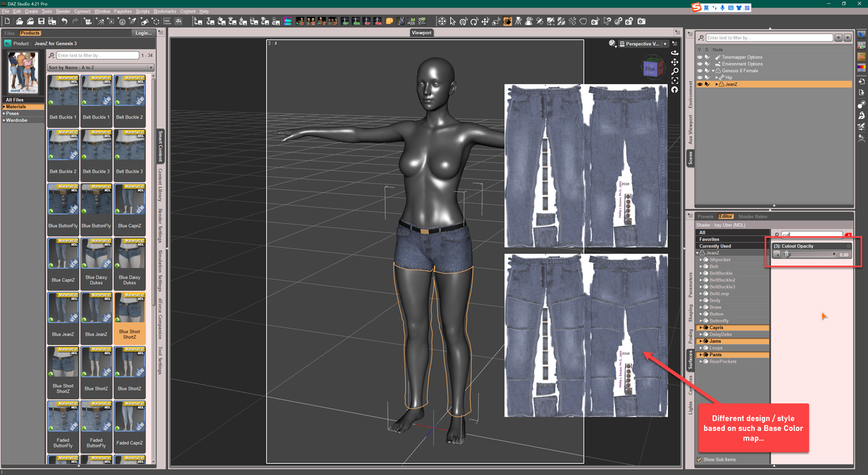Viewport: 868px width, 475px height.
Task: Click the Create New Camera toolbar icon
Action: [x=88, y=21]
